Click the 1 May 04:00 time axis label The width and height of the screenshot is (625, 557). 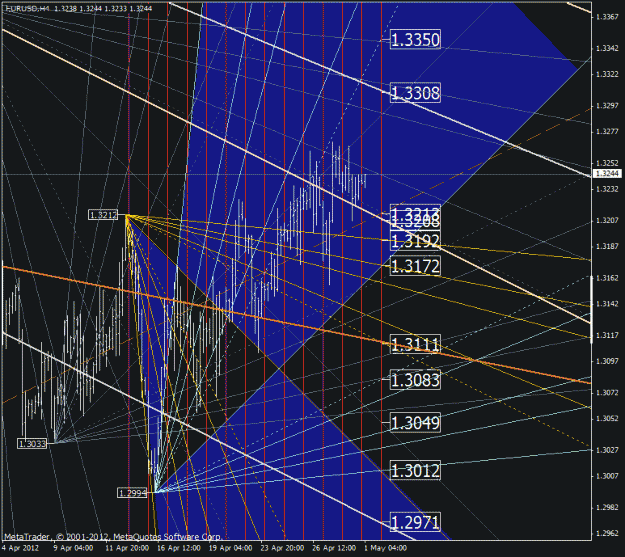(x=385, y=548)
